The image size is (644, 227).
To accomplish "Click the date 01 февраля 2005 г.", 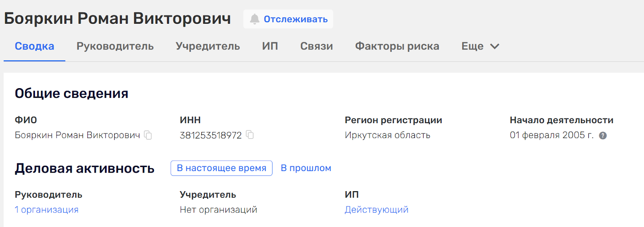I will pyautogui.click(x=552, y=135).
